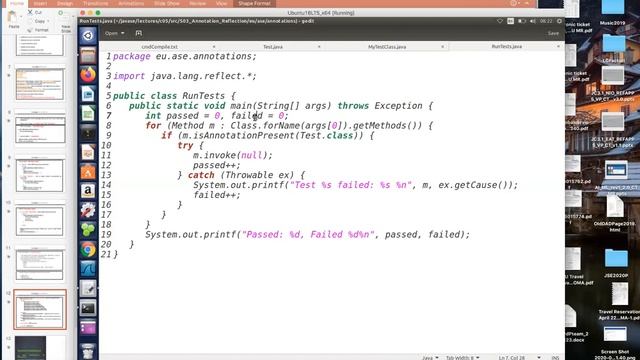Open LibreOffice Writer in the dock
The image size is (640, 360).
tap(88, 94)
